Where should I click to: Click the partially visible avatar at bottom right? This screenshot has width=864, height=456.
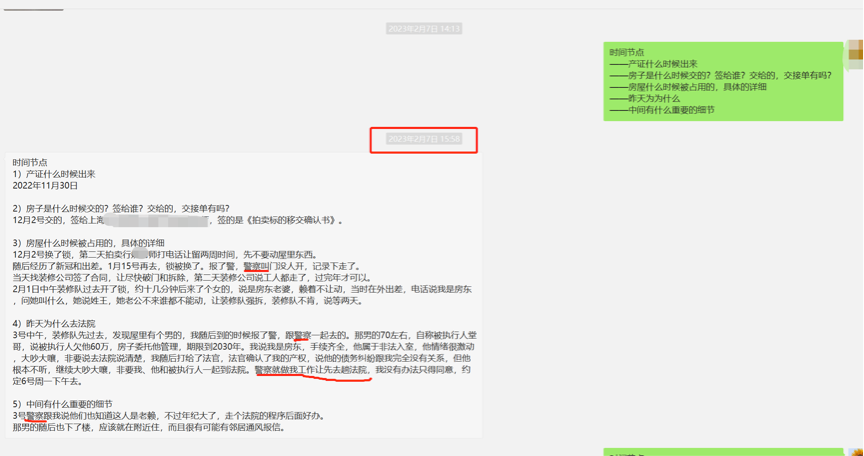tap(856, 452)
